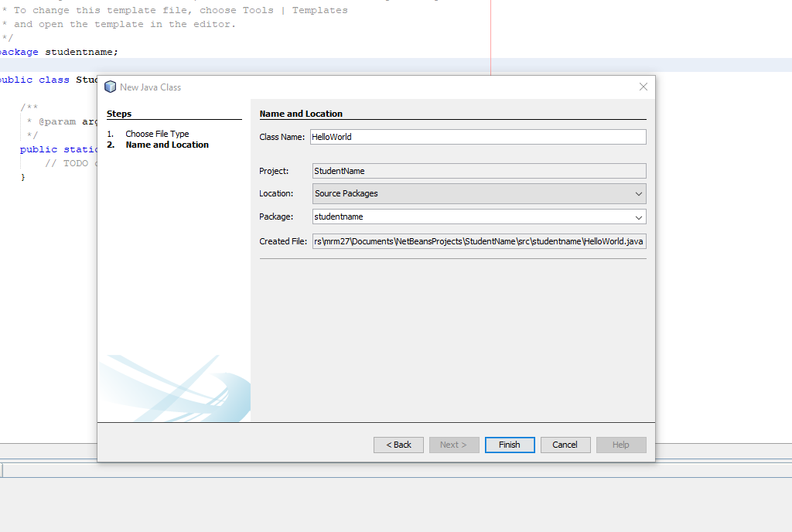This screenshot has height=532, width=792.
Task: Expand the Package dropdown
Action: [x=639, y=217]
